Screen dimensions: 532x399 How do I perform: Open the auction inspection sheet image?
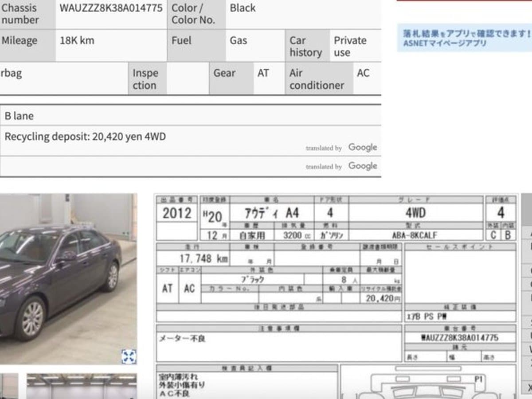click(336, 296)
